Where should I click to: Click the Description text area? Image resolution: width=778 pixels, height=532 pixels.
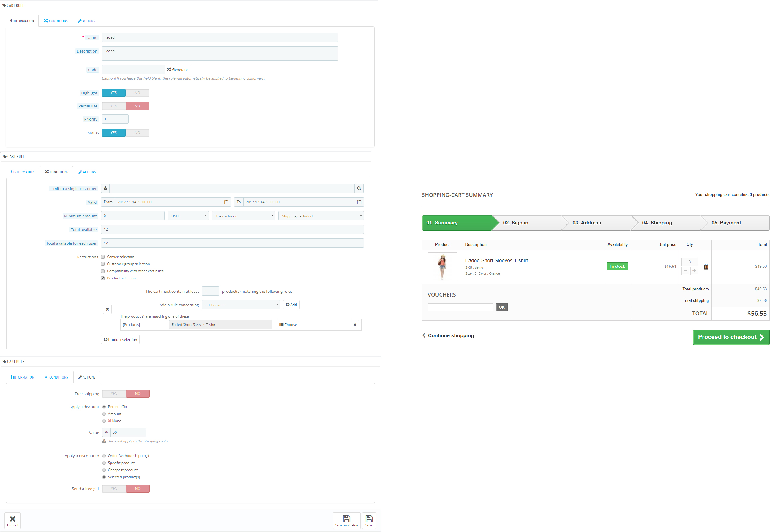tap(220, 53)
